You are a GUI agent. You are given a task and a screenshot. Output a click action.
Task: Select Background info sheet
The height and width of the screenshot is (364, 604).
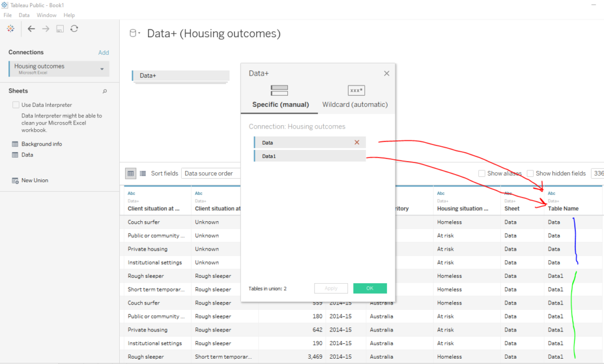pos(42,144)
